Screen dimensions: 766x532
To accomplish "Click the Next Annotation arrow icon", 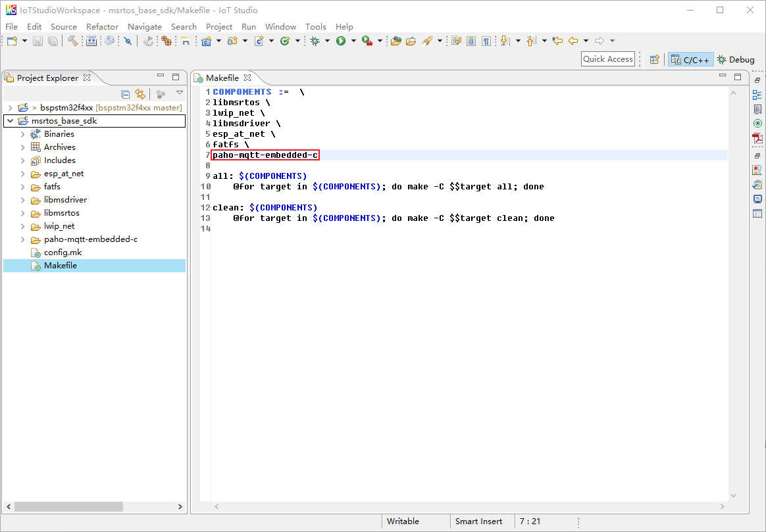I will (x=505, y=41).
